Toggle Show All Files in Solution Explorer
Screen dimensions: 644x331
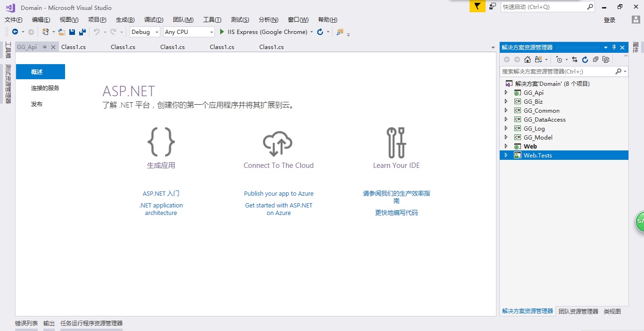tap(606, 59)
